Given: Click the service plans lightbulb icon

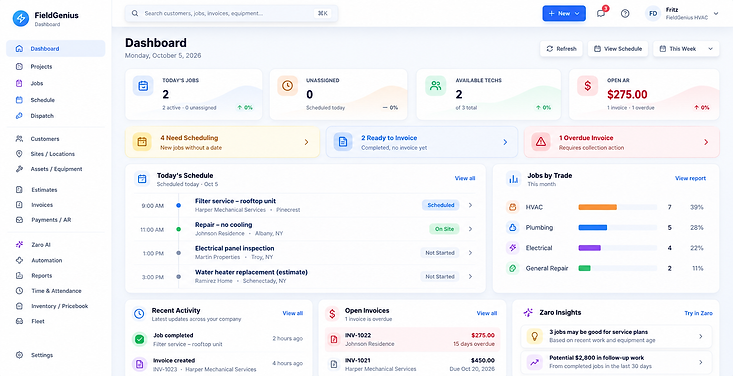Looking at the screenshot, I should 534,336.
